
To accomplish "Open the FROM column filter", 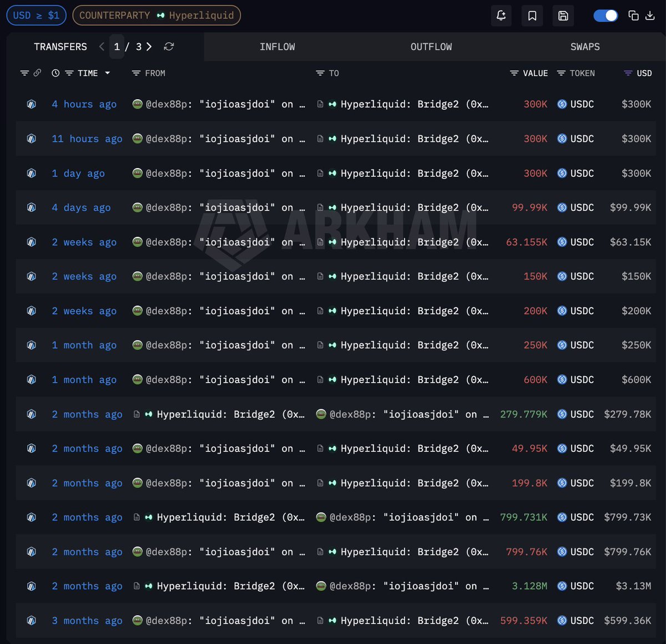I will point(136,73).
